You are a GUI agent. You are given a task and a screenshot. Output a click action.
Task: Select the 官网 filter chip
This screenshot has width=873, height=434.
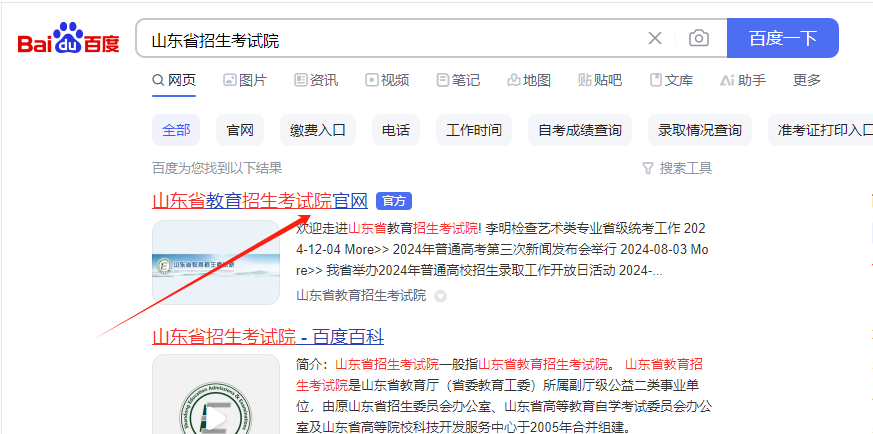240,130
